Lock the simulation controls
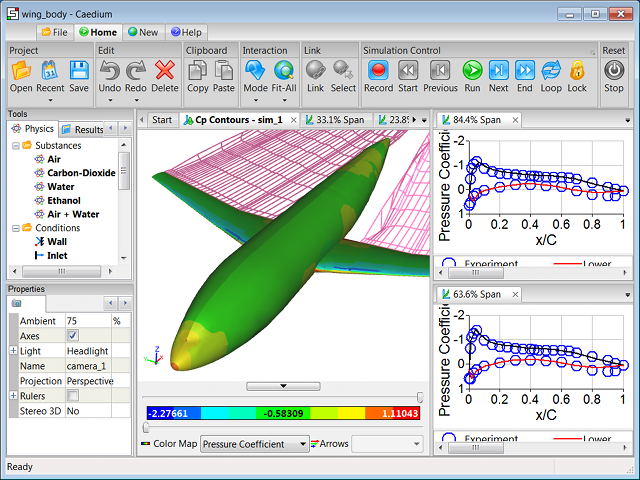The height and width of the screenshot is (480, 640). (x=577, y=76)
